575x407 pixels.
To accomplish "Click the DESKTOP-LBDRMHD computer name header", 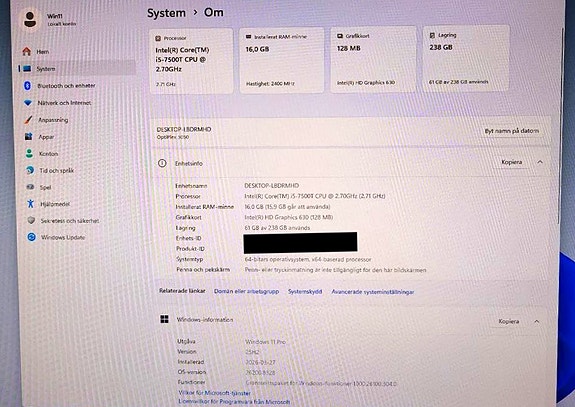I will [x=184, y=129].
